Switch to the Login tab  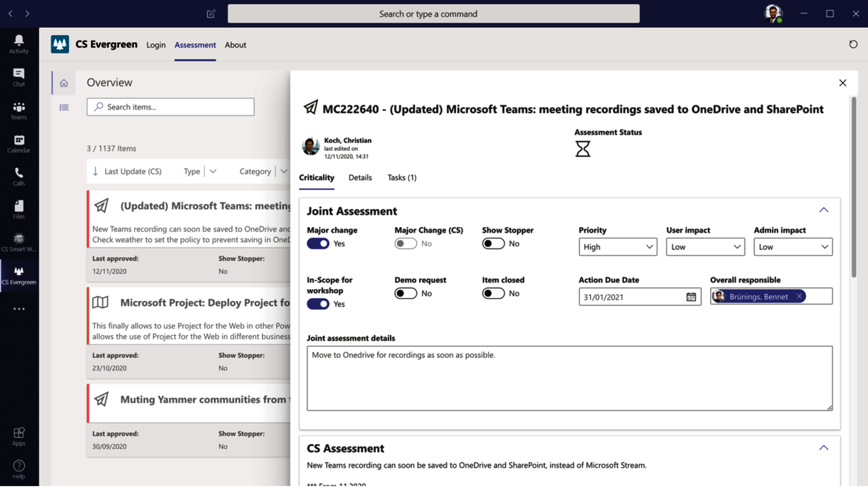(x=156, y=45)
